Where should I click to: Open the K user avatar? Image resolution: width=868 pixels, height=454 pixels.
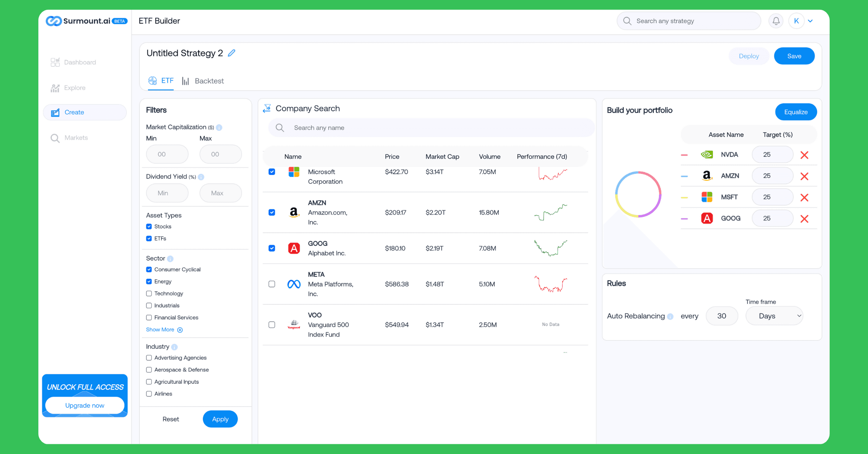796,21
